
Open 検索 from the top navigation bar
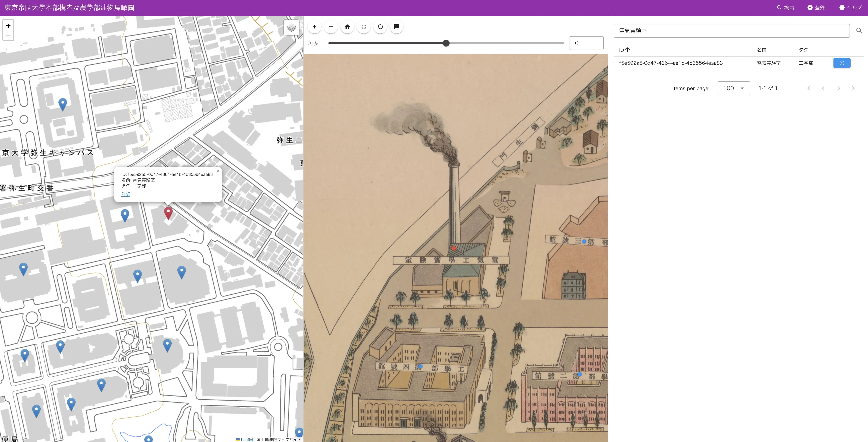(785, 7)
